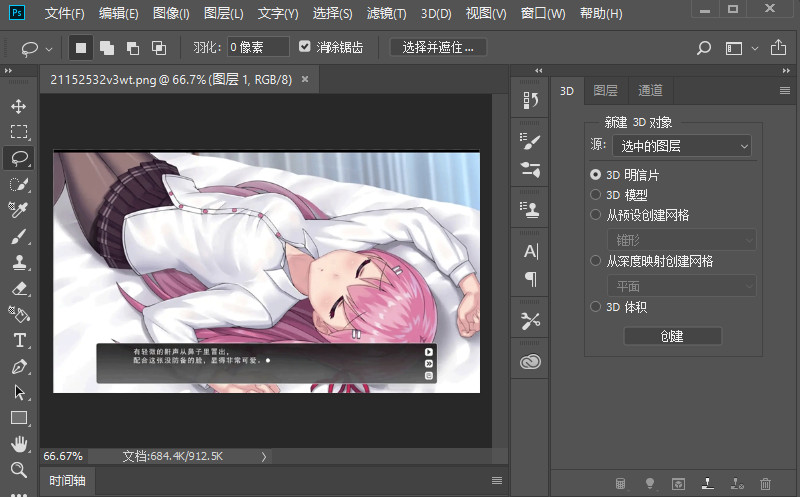
Task: Click the Share image icon
Action: (778, 47)
